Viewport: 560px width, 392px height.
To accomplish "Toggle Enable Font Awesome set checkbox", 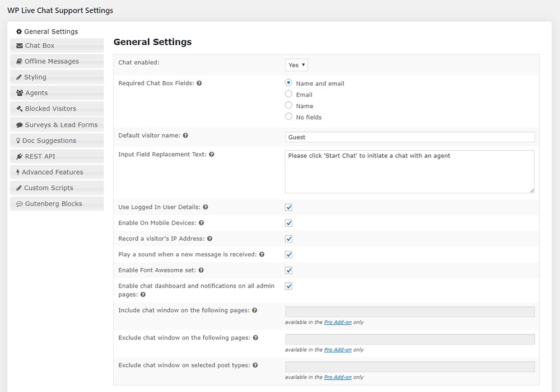I will click(x=288, y=270).
